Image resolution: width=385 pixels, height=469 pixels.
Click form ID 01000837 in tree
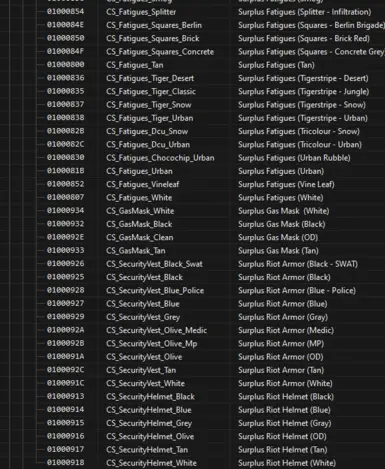(x=66, y=105)
